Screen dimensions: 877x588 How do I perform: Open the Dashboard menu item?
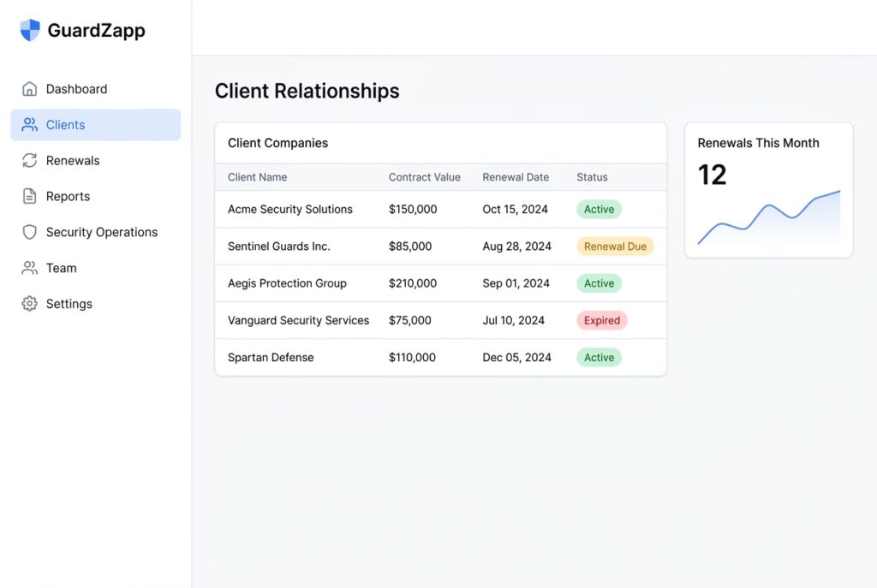pos(96,89)
